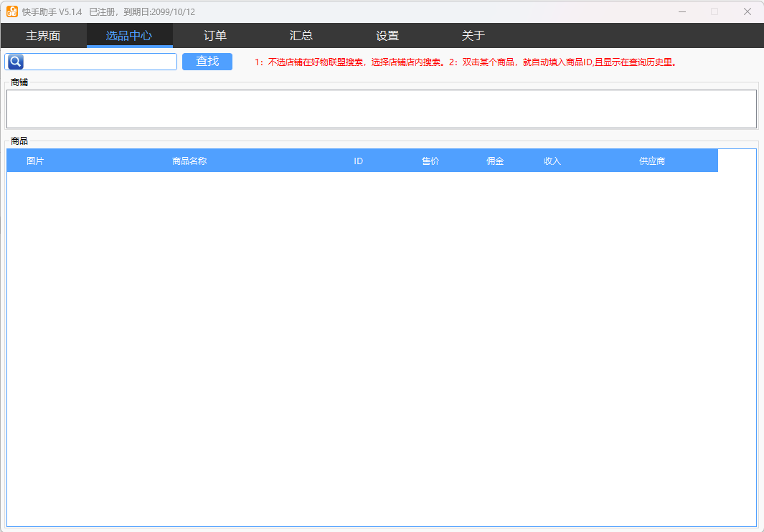The width and height of the screenshot is (764, 532).
Task: Open the 设置 tab
Action: [x=387, y=36]
